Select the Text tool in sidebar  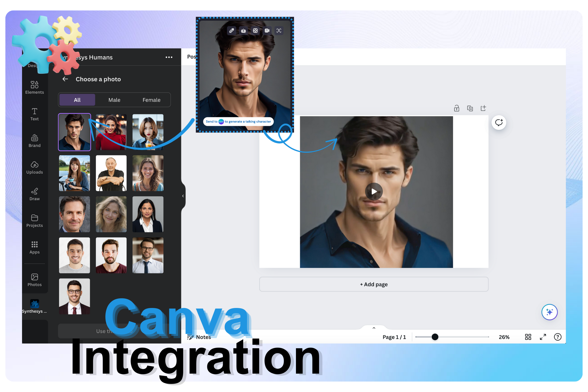[35, 114]
